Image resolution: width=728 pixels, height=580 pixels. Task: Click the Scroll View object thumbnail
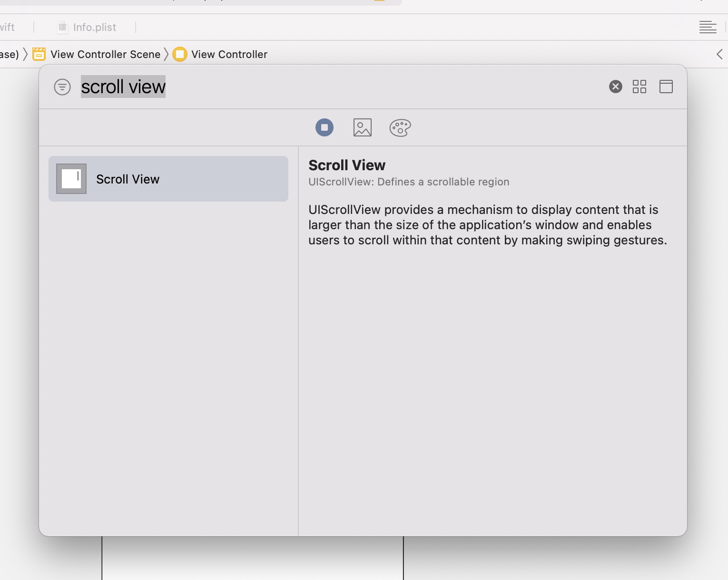tap(71, 179)
